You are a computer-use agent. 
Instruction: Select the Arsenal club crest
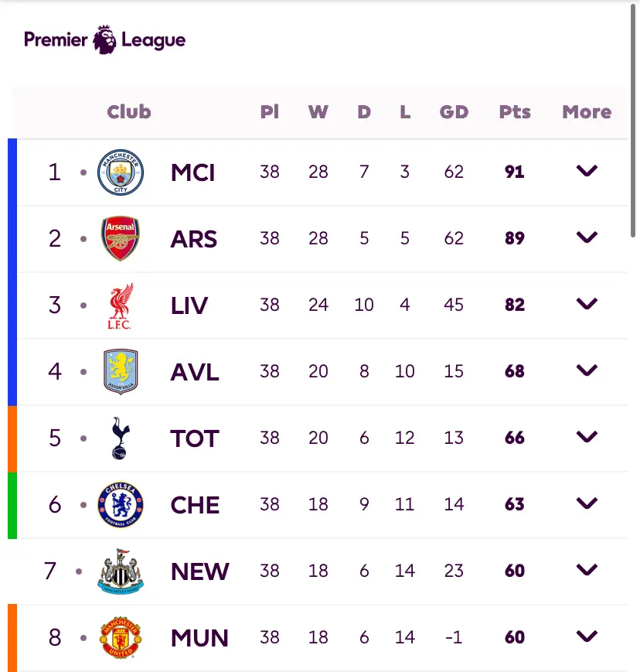[x=121, y=238]
